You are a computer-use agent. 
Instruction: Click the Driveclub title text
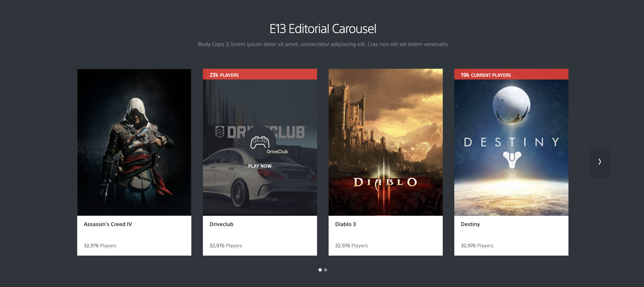[x=221, y=224]
